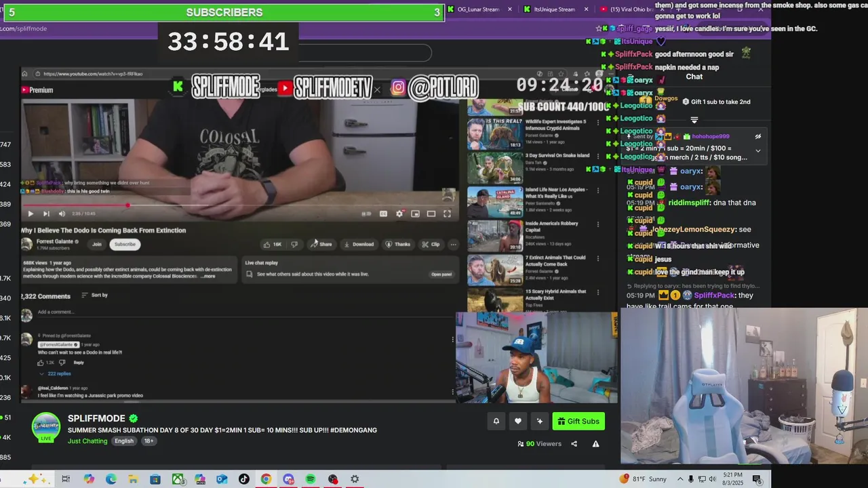Open more actions ellipsis beside Clip
The image size is (868, 488).
(453, 244)
